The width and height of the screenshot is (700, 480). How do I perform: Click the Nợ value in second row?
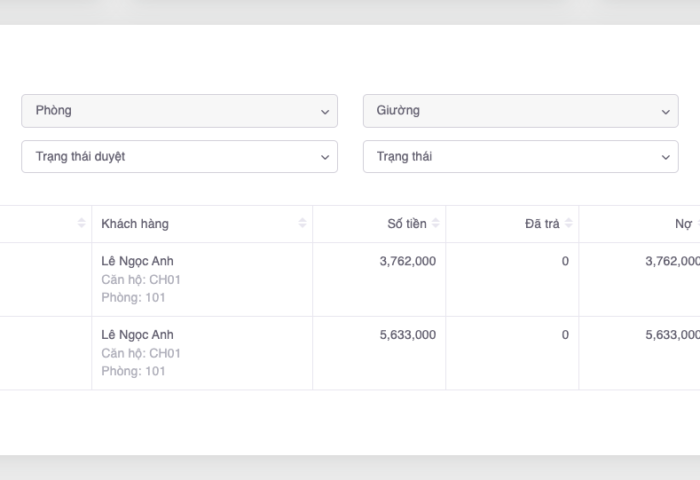pos(672,335)
